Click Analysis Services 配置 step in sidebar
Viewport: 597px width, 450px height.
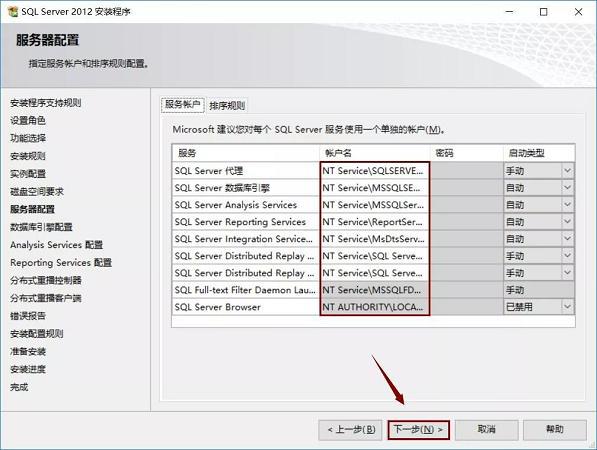[56, 245]
